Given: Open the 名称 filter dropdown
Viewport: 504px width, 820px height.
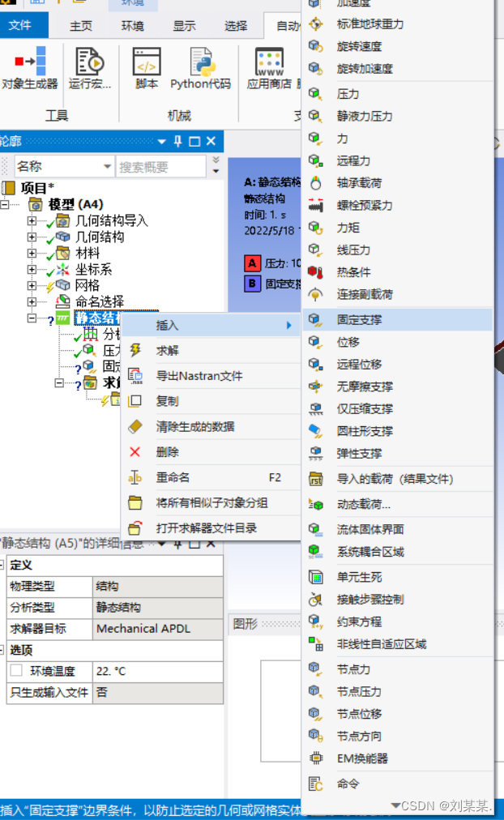Looking at the screenshot, I should (107, 167).
